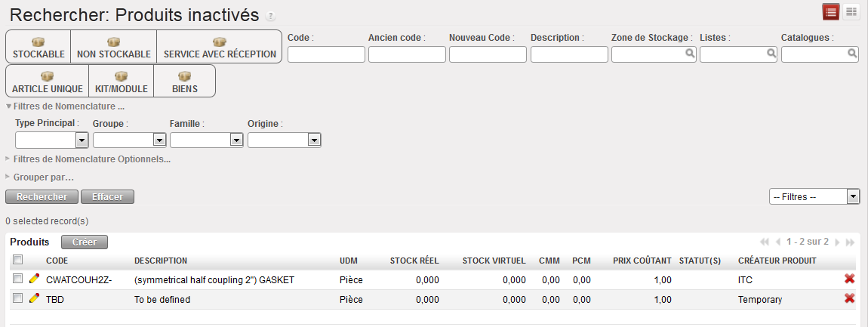Select the KIT/MODULE filter tab
This screenshot has height=327, width=868.
click(121, 82)
